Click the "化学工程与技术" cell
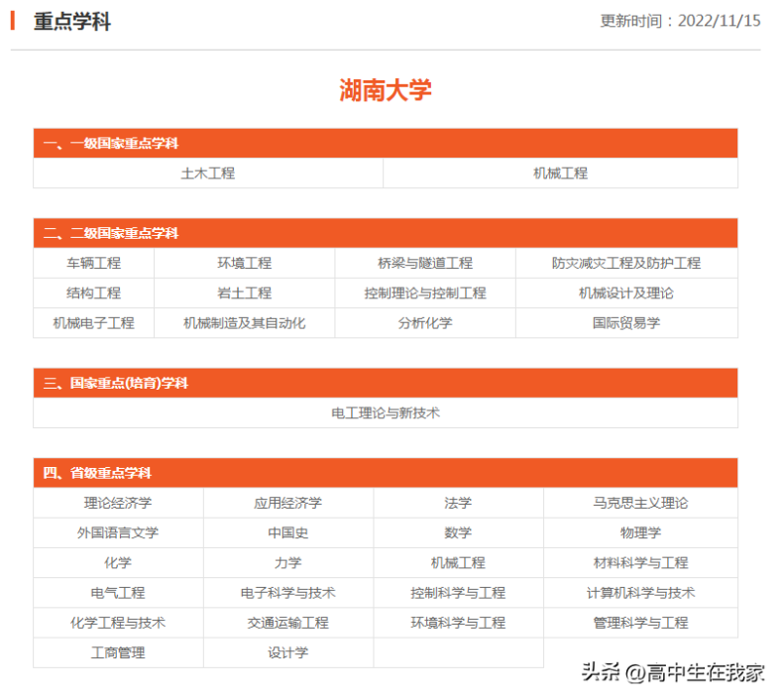 click(118, 623)
